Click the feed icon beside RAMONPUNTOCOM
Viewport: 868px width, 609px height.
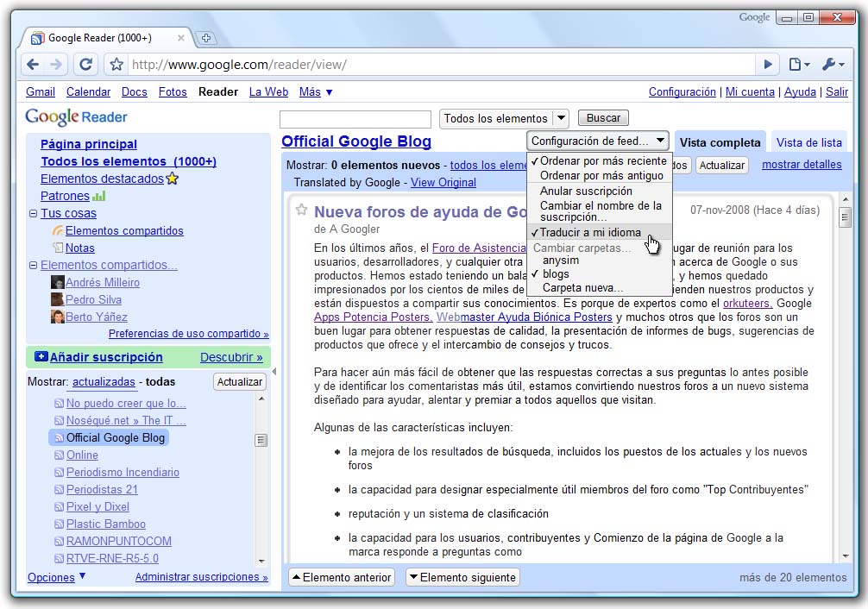(x=59, y=541)
